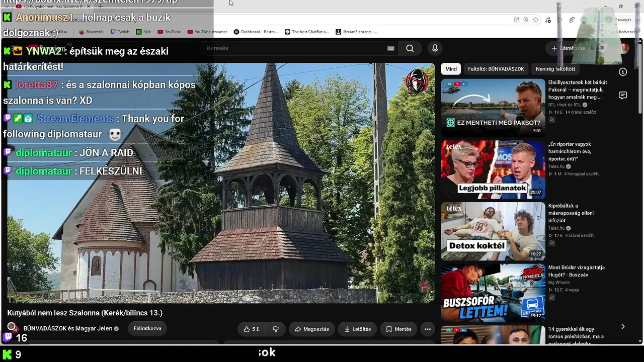Open the Dashboard - Restre... bookmark
The height and width of the screenshot is (362, 644).
tap(256, 32)
